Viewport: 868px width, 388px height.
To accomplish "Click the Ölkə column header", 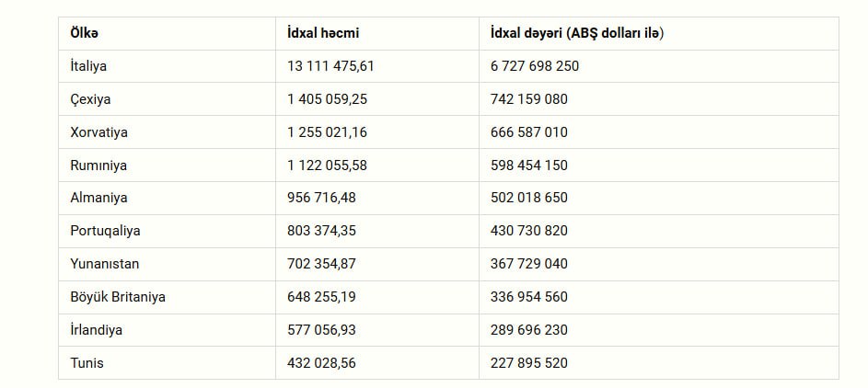I will [x=85, y=33].
